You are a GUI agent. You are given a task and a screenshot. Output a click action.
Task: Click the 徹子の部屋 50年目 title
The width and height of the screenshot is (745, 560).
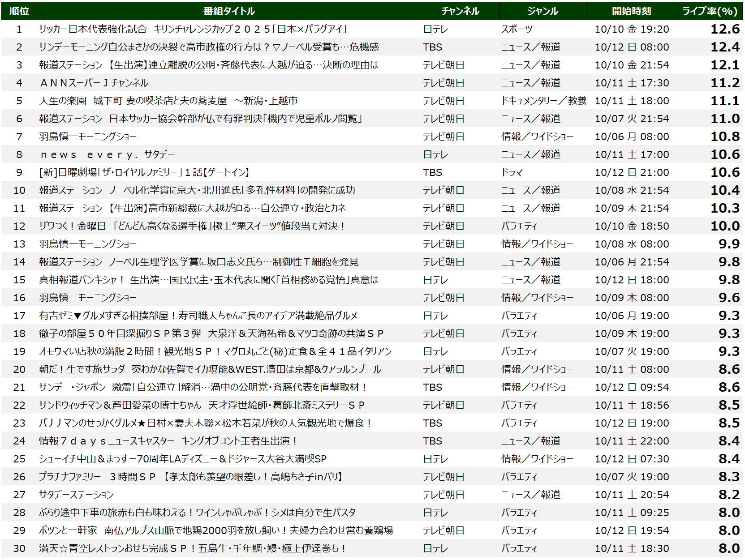pyautogui.click(x=211, y=333)
